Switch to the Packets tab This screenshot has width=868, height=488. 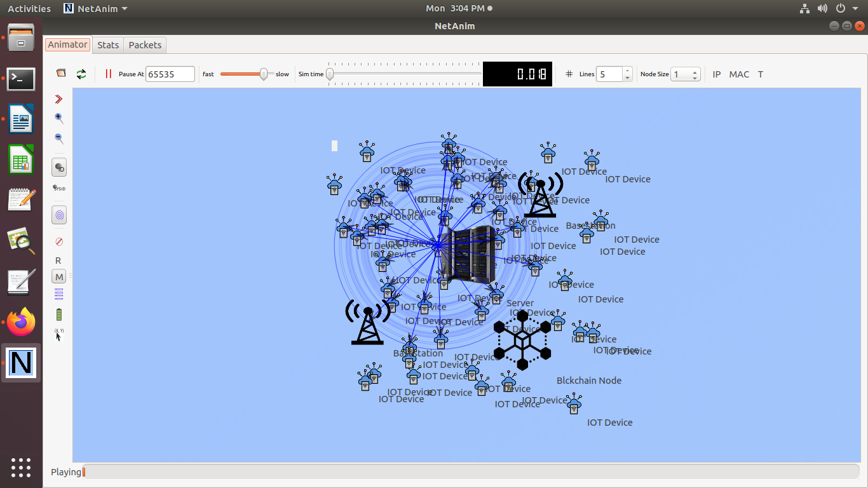pyautogui.click(x=145, y=45)
